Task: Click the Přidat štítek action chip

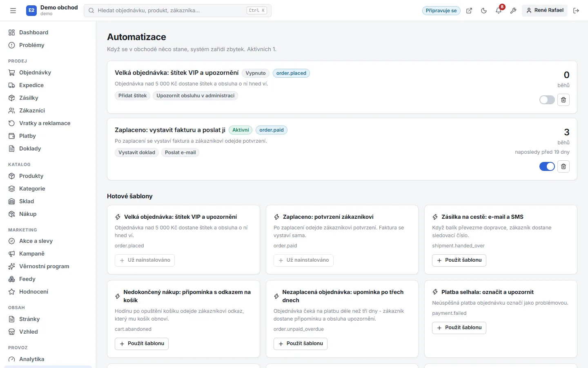Action: click(x=132, y=96)
